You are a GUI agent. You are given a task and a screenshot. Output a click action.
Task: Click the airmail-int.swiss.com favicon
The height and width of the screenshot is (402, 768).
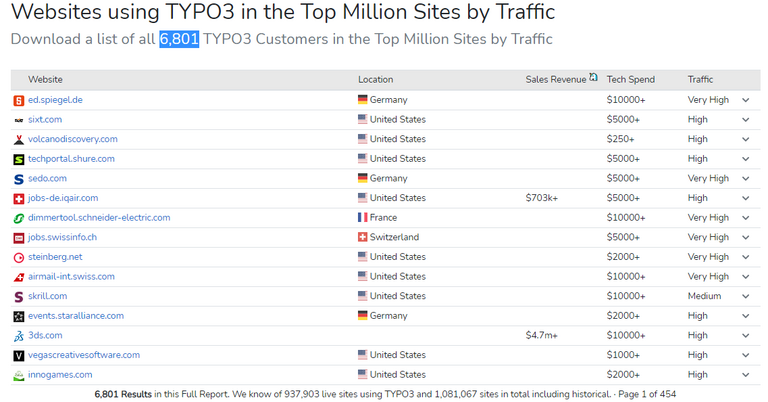[19, 277]
